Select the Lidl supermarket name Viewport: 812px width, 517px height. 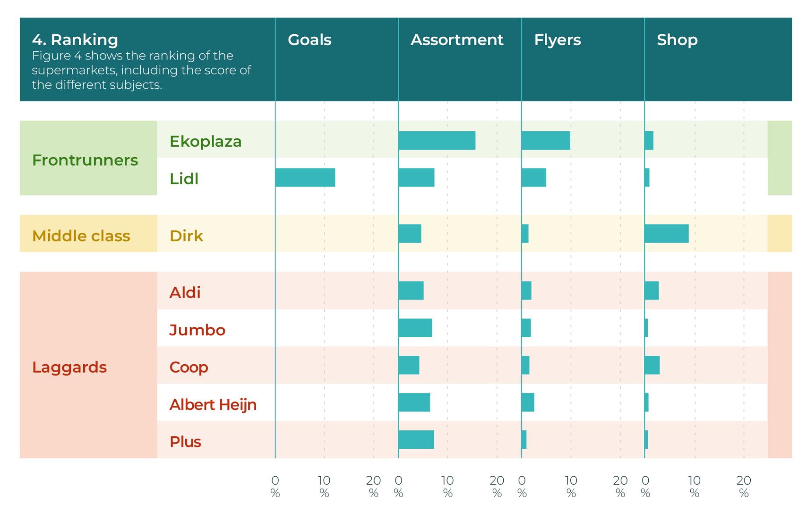[184, 179]
